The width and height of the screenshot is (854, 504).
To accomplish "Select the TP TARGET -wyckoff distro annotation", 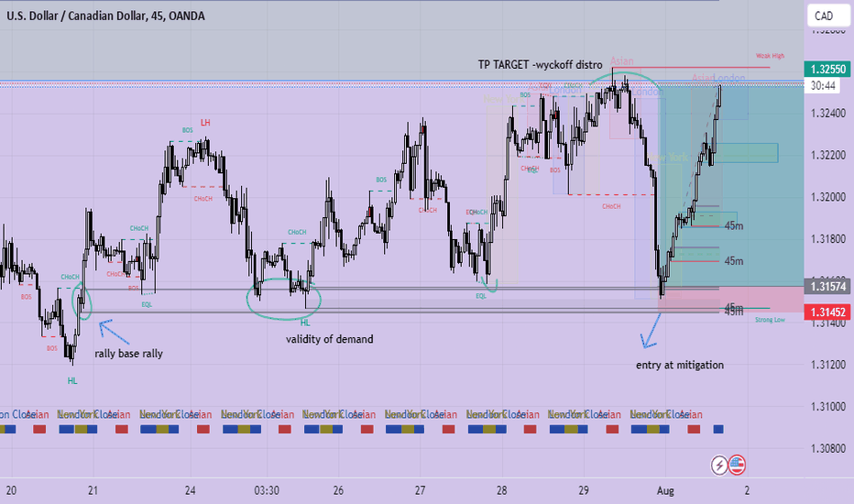I will click(x=541, y=65).
